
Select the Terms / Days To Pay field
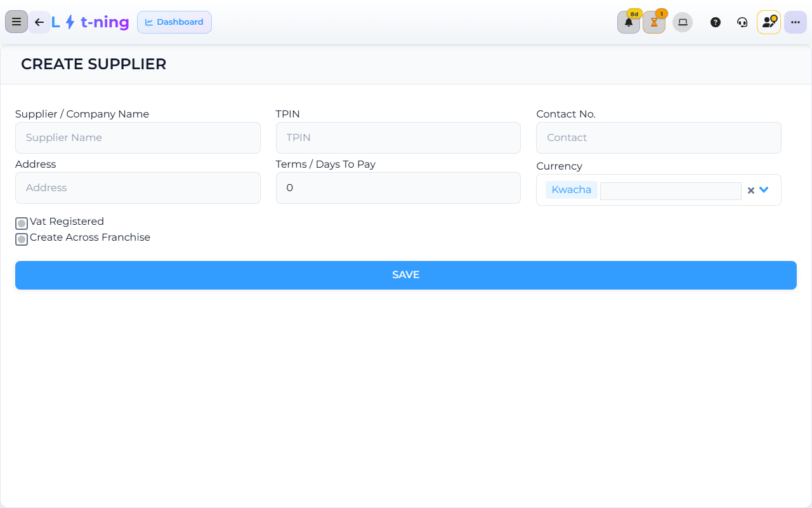pyautogui.click(x=398, y=188)
